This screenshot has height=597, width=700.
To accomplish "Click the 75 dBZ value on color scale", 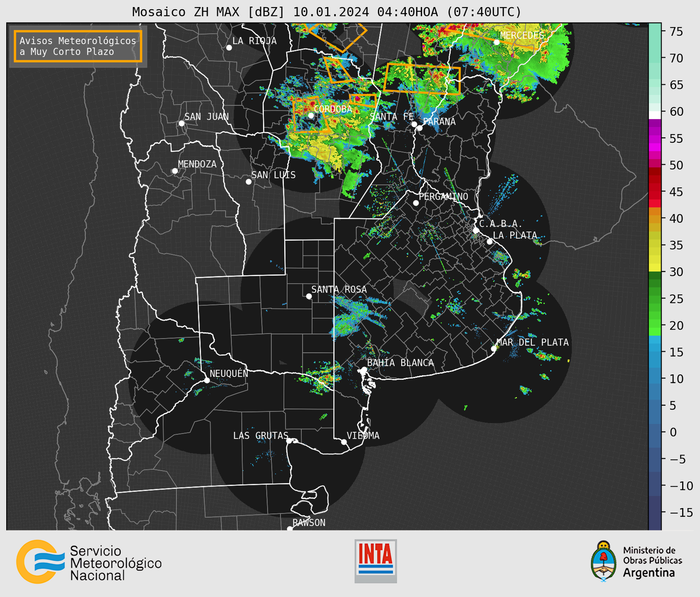I will pyautogui.click(x=676, y=32).
